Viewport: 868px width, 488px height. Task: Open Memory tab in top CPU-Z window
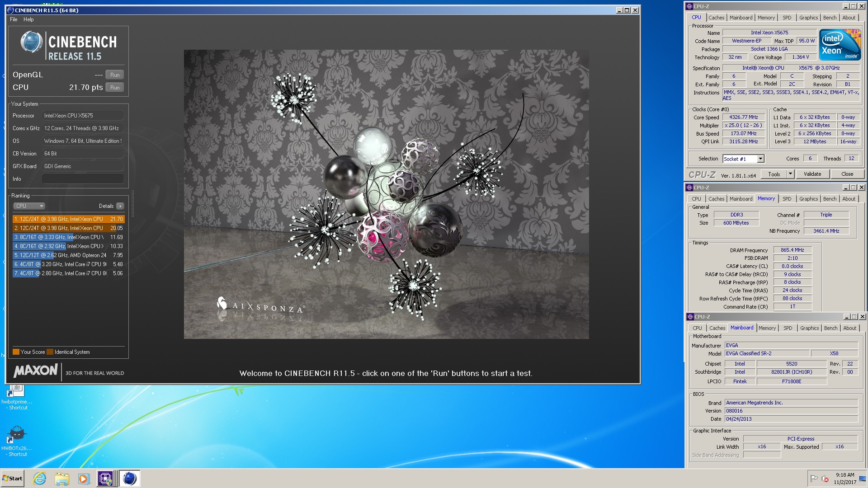tap(766, 18)
